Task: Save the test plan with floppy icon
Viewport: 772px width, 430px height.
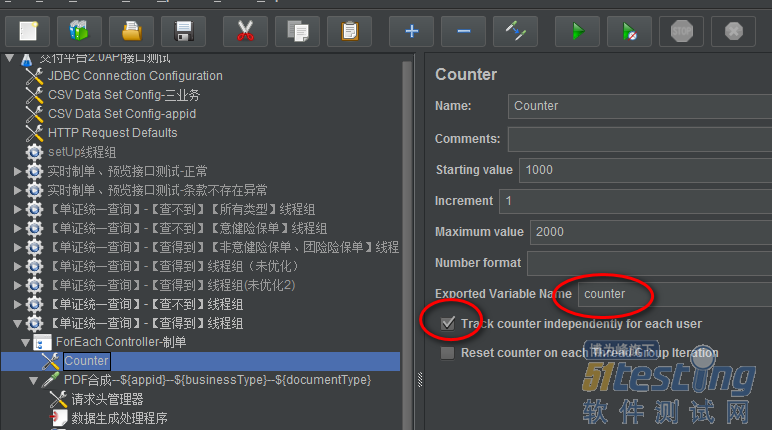Action: (183, 32)
